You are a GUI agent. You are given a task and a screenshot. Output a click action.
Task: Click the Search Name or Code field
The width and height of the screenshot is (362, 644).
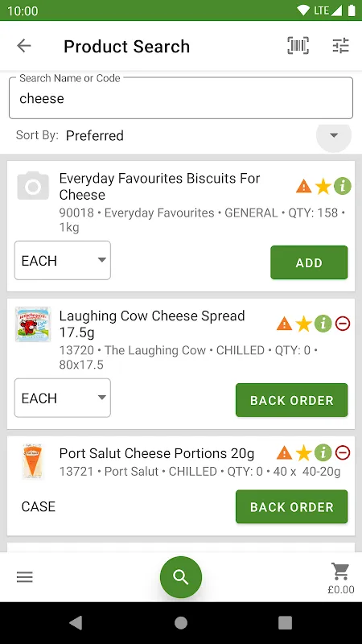click(181, 97)
